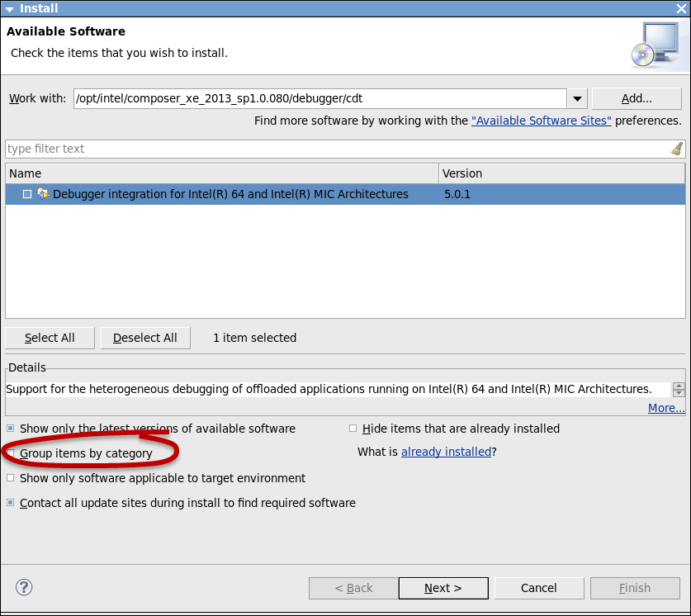The height and width of the screenshot is (616, 691).
Task: Open the Install window menu triangle
Action: tap(10, 9)
